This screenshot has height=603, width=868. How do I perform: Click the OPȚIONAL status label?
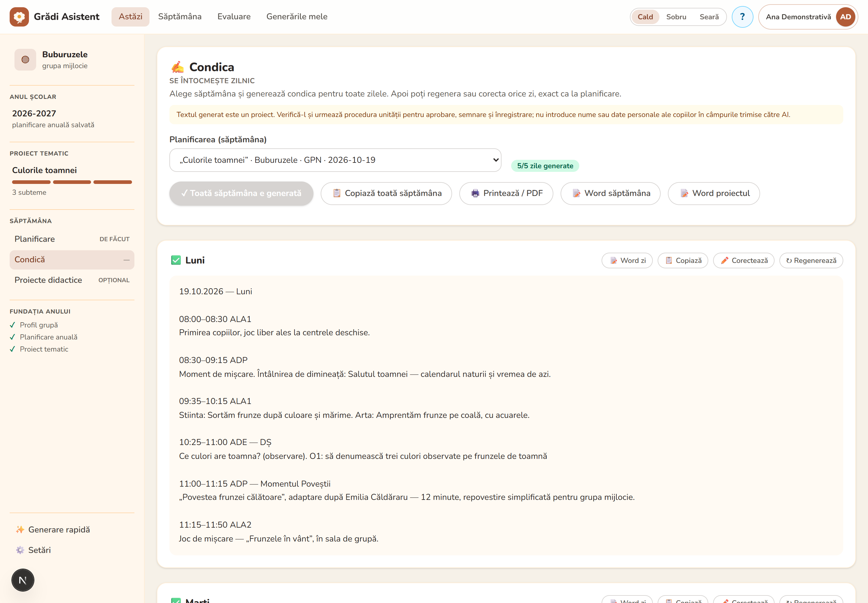[114, 280]
